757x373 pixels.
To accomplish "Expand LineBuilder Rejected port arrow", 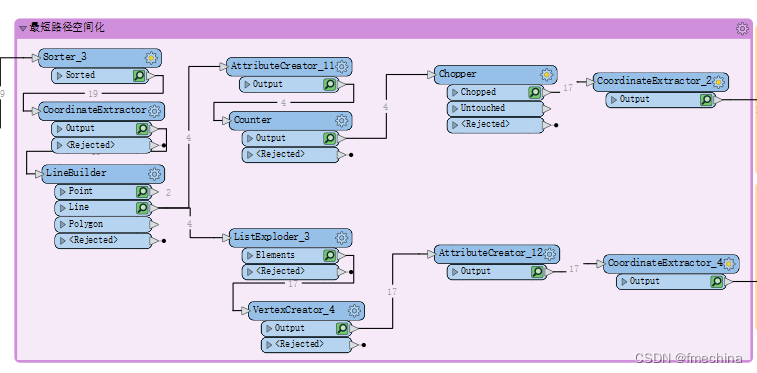I will [x=63, y=240].
